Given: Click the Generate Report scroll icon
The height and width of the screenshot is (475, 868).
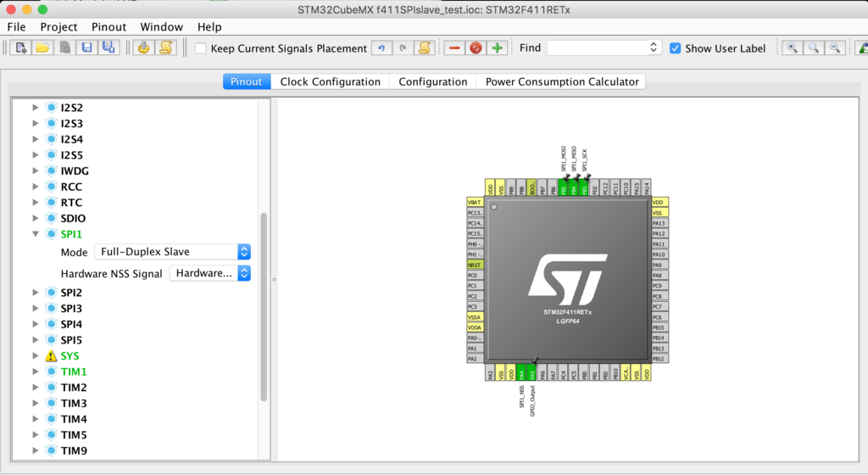Looking at the screenshot, I should tap(165, 48).
